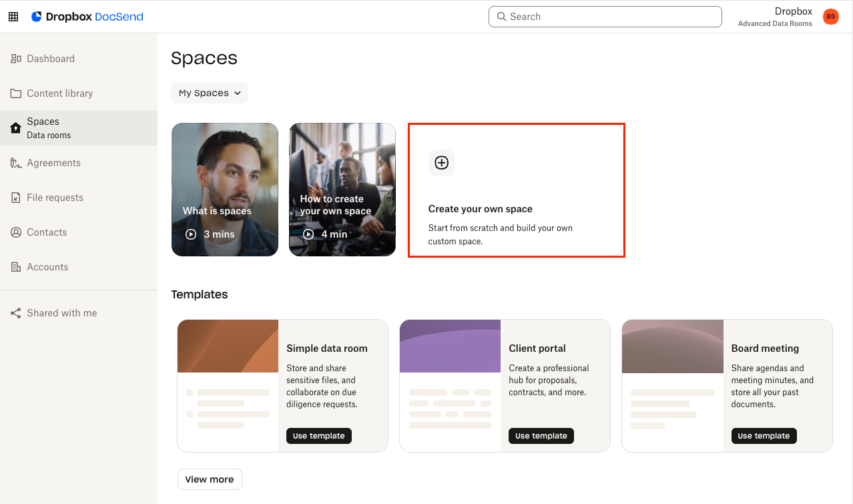Use the Simple data room template

(x=318, y=436)
